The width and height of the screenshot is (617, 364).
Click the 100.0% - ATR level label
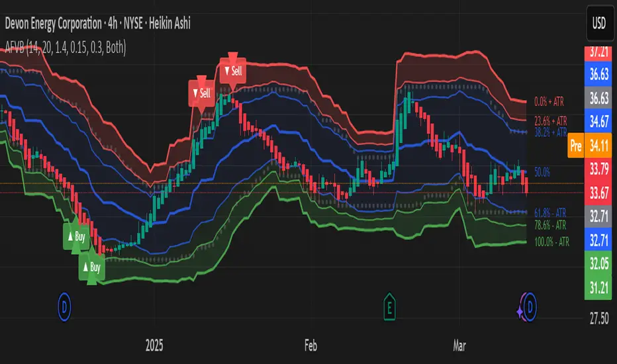(551, 242)
